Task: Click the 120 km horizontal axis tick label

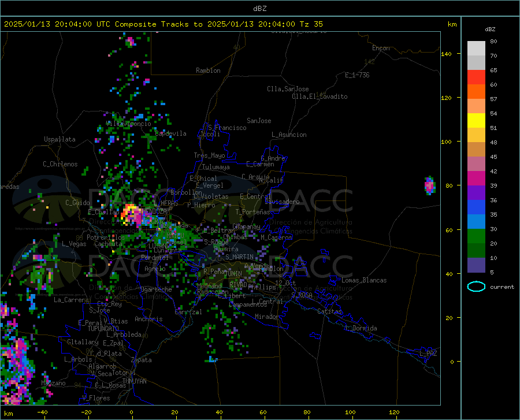Action: (394, 412)
